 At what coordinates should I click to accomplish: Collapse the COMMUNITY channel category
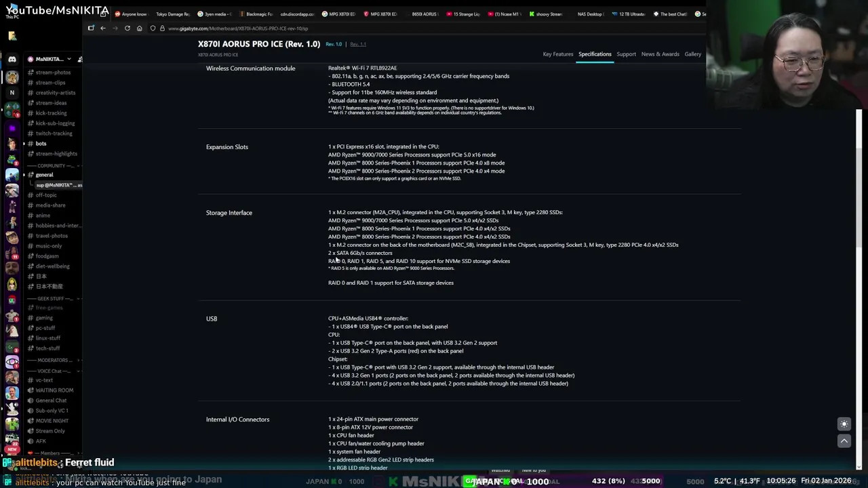(53, 165)
